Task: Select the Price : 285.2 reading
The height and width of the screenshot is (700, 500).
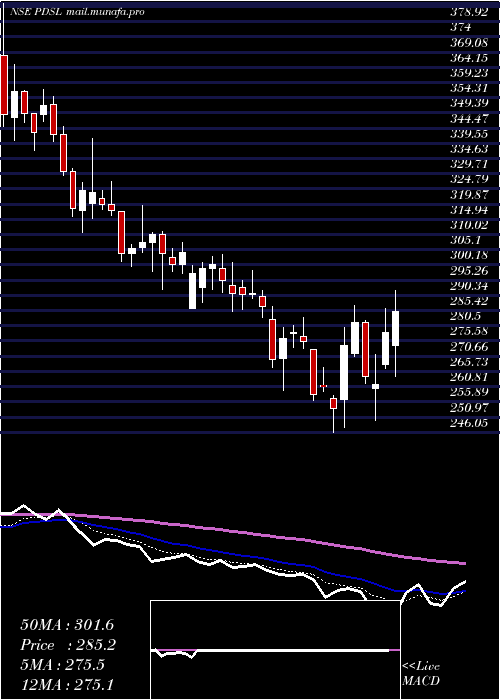Action: click(68, 645)
